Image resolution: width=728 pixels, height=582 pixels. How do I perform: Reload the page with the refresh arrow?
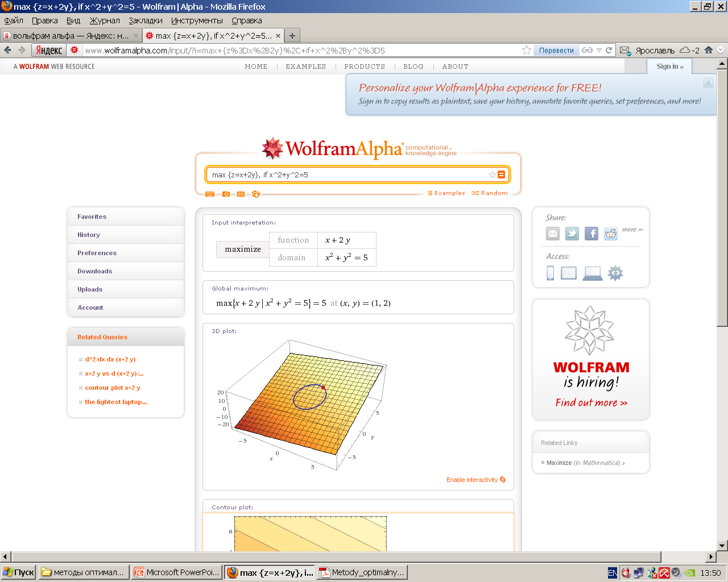609,50
